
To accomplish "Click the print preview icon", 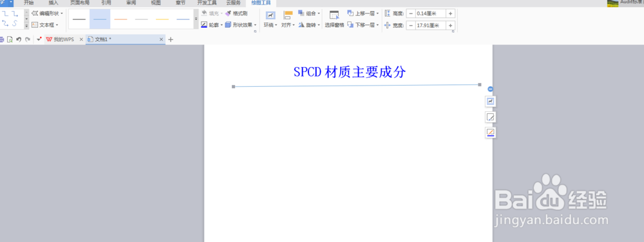I will click(x=10, y=39).
